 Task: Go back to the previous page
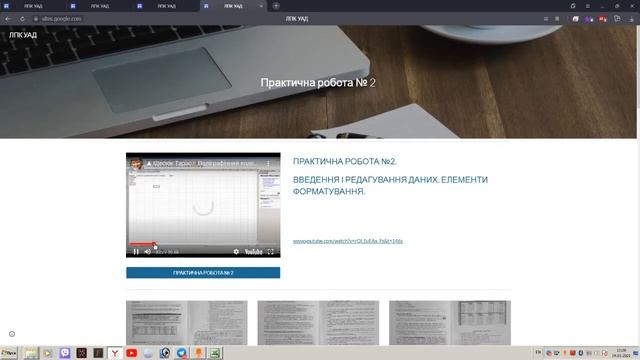tap(8, 19)
